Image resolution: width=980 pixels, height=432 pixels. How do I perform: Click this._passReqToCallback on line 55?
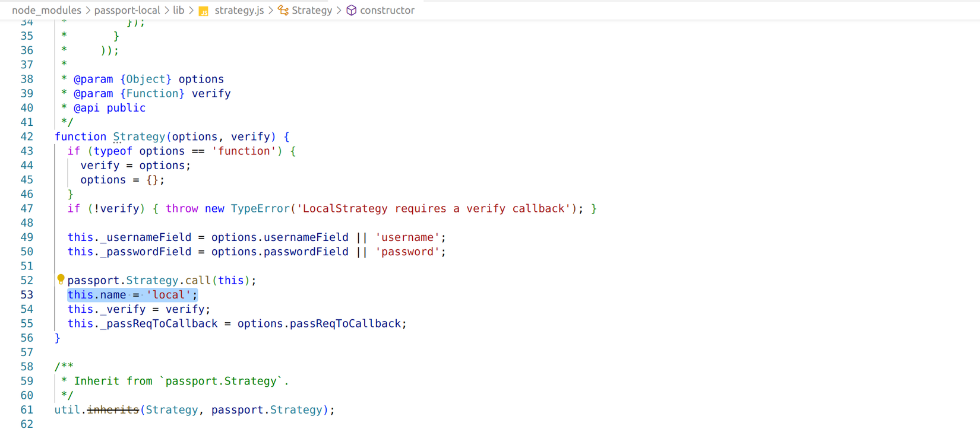pos(143,323)
